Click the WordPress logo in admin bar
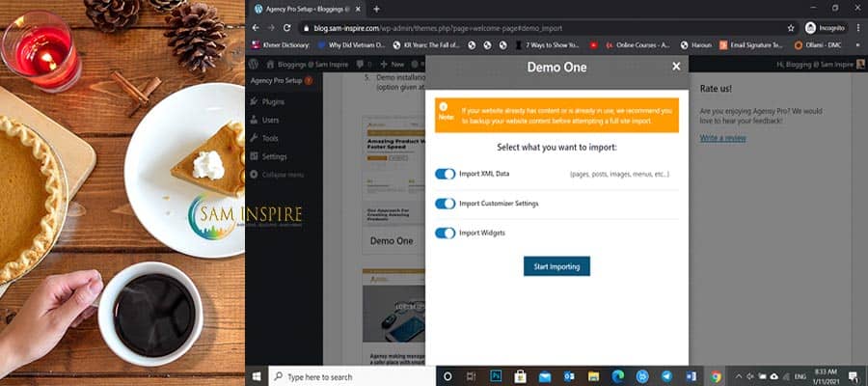868x386 pixels. coord(254,65)
